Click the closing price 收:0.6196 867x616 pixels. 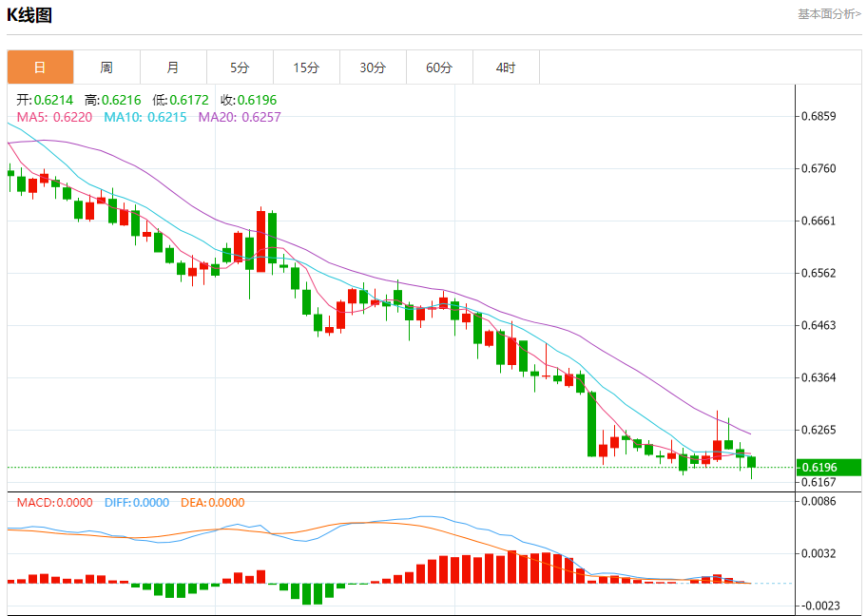pos(248,100)
